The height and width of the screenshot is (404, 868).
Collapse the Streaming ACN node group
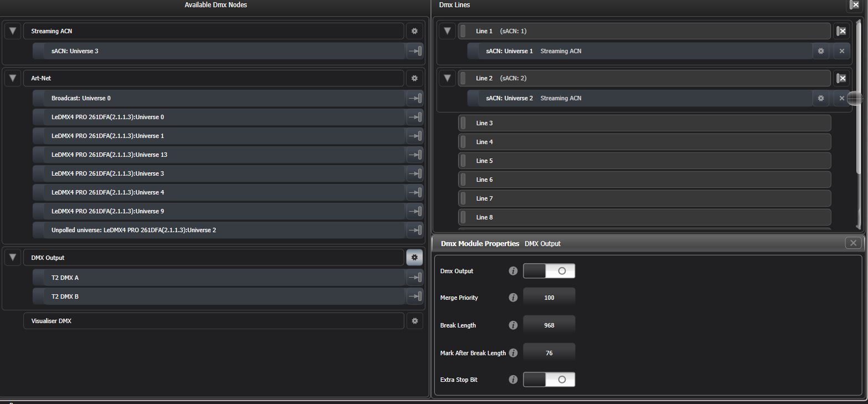(13, 31)
